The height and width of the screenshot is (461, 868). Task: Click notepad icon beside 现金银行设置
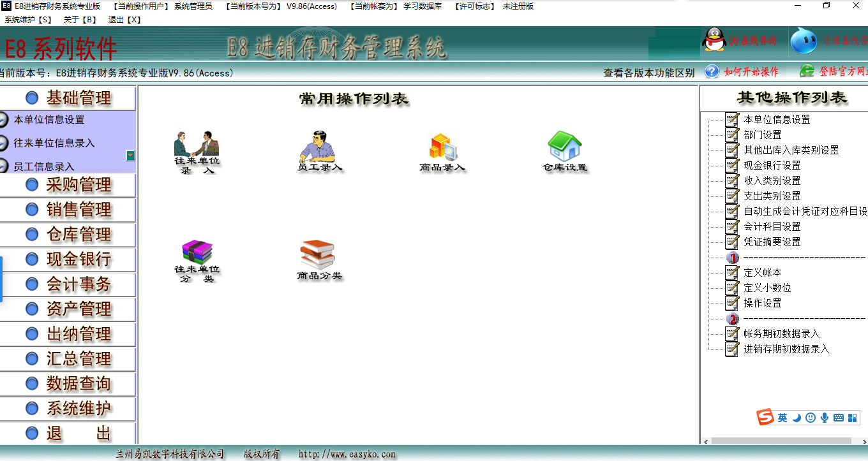pyautogui.click(x=733, y=165)
